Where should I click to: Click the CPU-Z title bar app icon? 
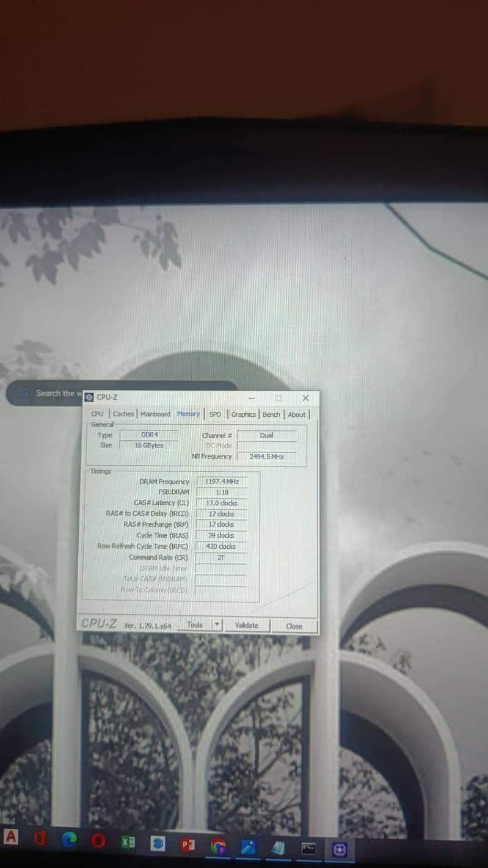click(x=89, y=397)
